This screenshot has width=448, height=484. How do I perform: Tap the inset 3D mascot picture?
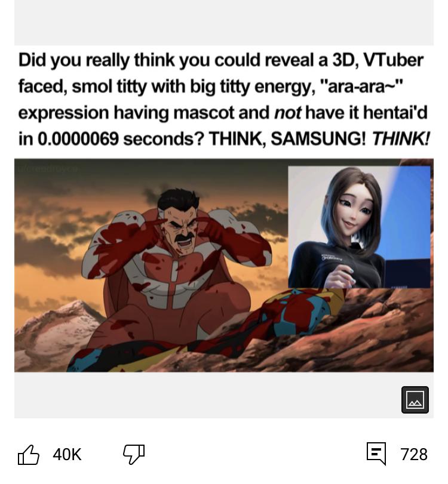click(359, 227)
